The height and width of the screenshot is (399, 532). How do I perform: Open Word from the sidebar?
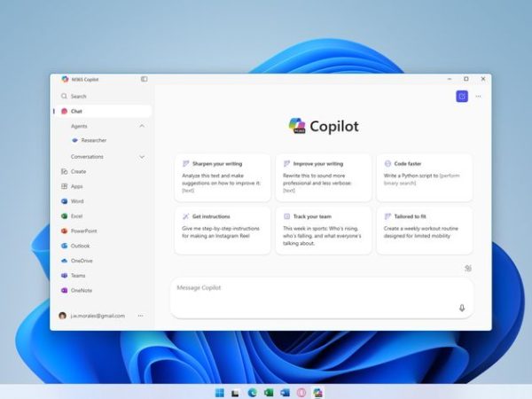coord(77,201)
